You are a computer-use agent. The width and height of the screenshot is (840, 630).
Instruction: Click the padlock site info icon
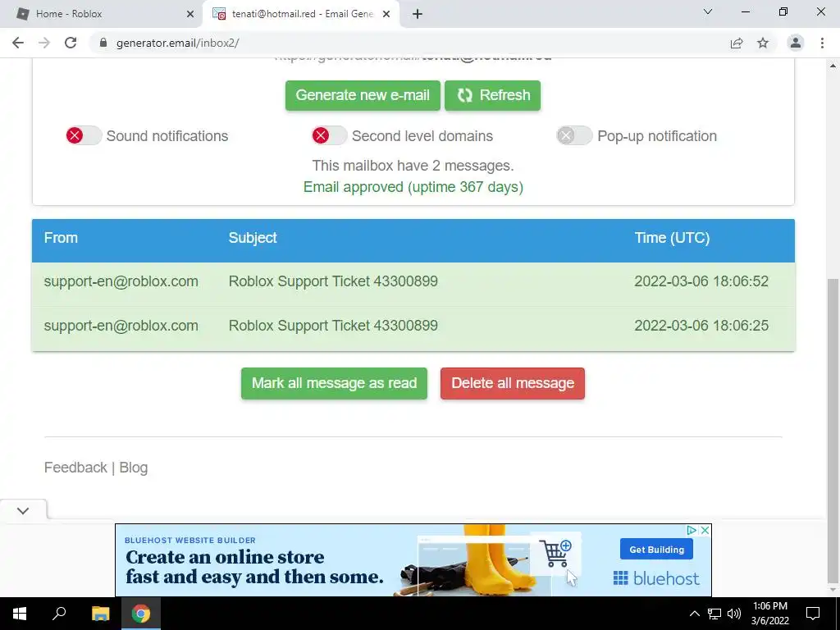click(x=103, y=43)
